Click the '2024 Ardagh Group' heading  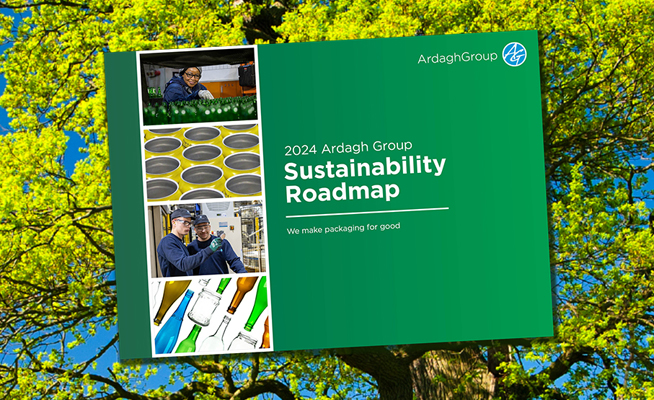[x=348, y=148]
